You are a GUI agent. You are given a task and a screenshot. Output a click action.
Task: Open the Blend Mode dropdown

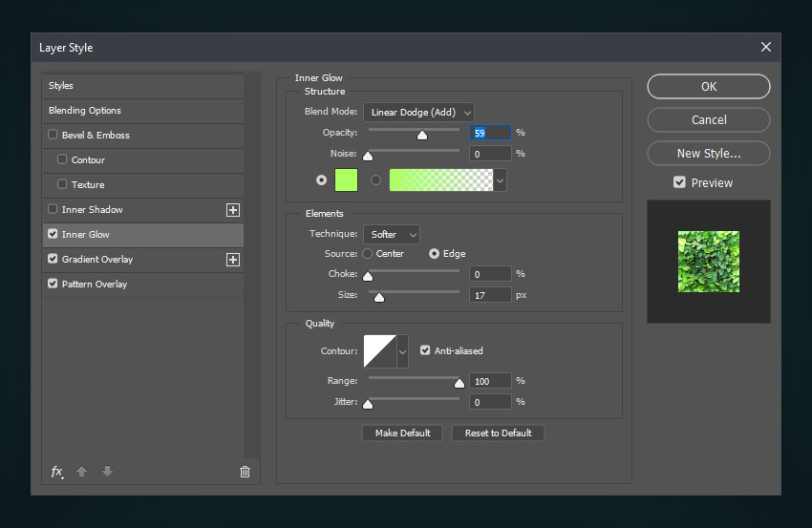click(x=418, y=113)
